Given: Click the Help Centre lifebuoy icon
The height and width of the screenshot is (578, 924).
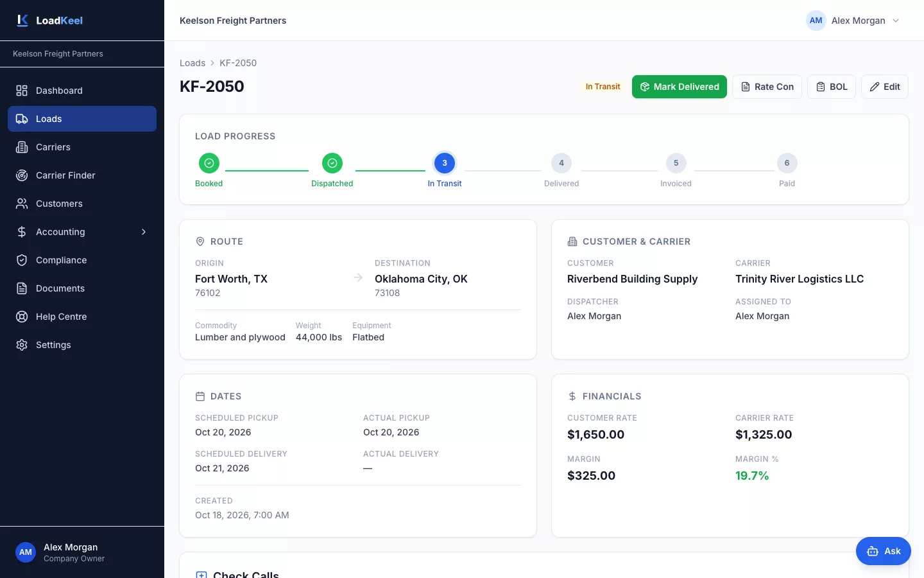Looking at the screenshot, I should pos(22,317).
